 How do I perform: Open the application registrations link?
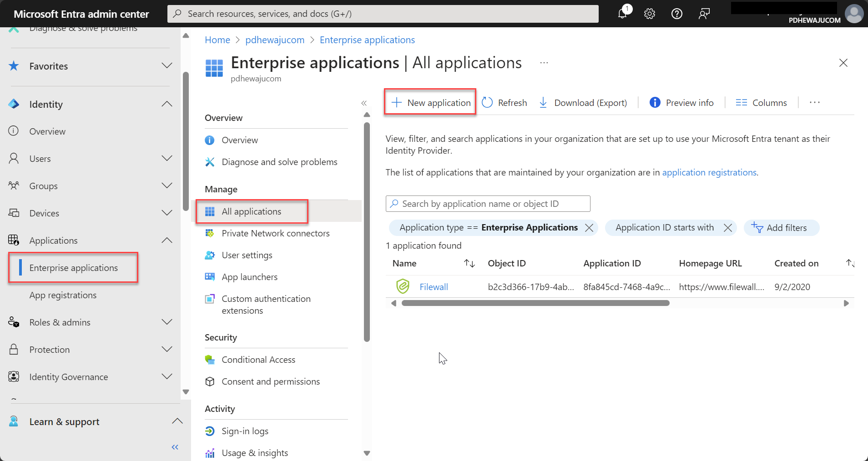pos(709,172)
